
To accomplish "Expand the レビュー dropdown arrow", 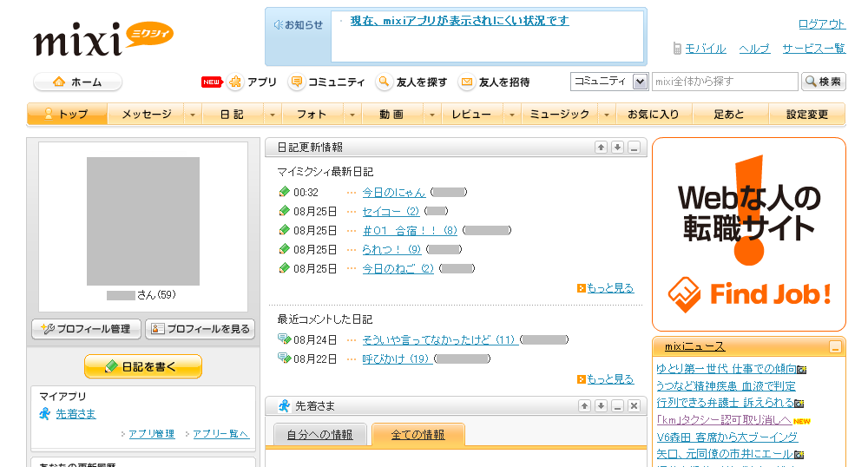I will (511, 115).
